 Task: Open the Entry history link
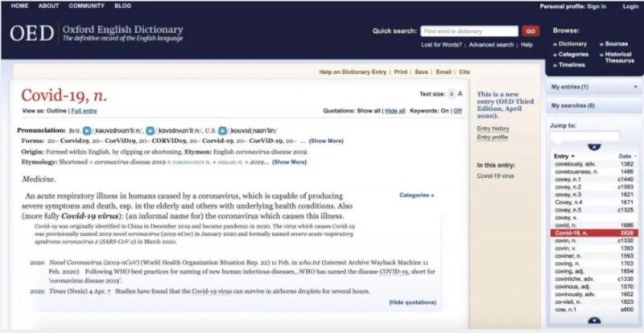tap(493, 128)
